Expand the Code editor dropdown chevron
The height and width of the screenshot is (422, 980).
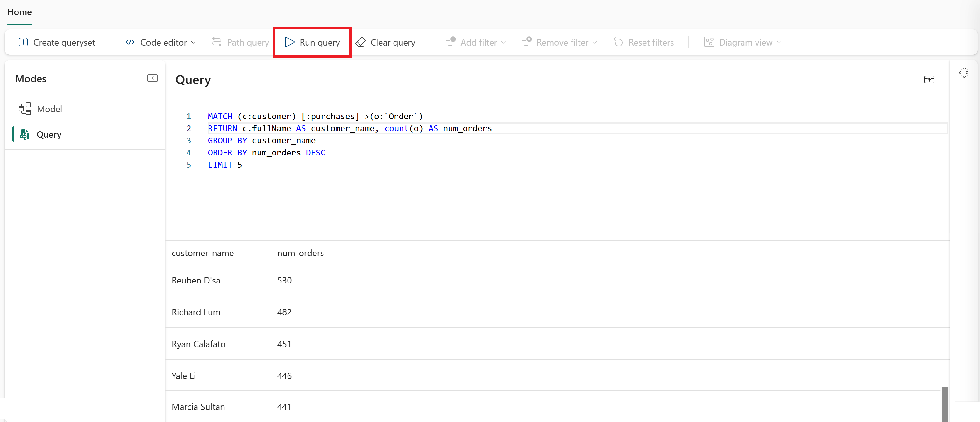click(193, 43)
